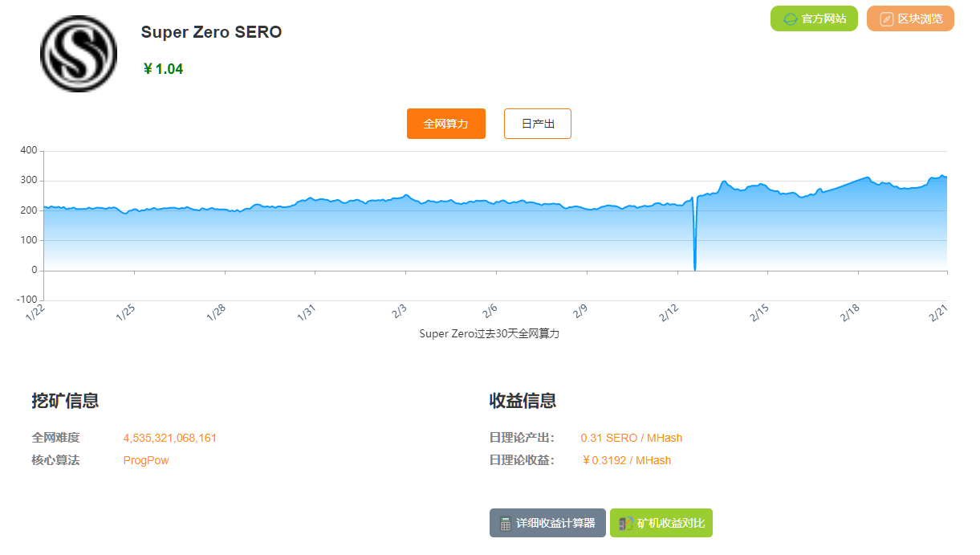Image resolution: width=980 pixels, height=555 pixels.
Task: Switch to the 全网算力 chart tab
Action: tap(446, 124)
